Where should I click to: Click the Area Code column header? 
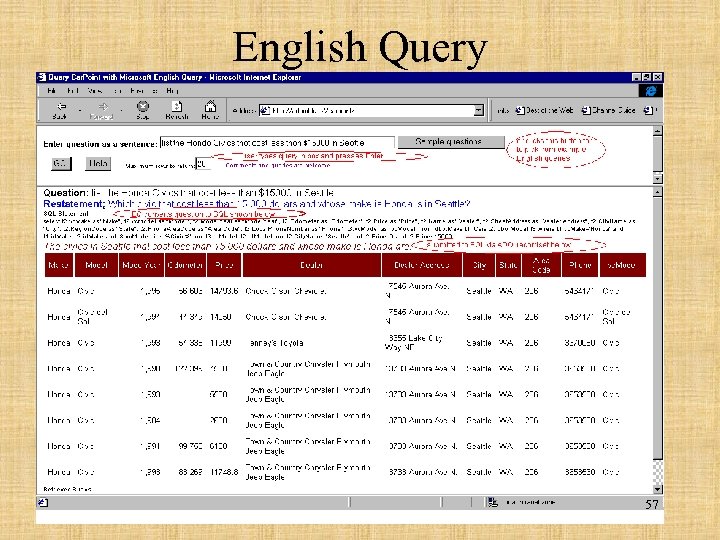(541, 265)
